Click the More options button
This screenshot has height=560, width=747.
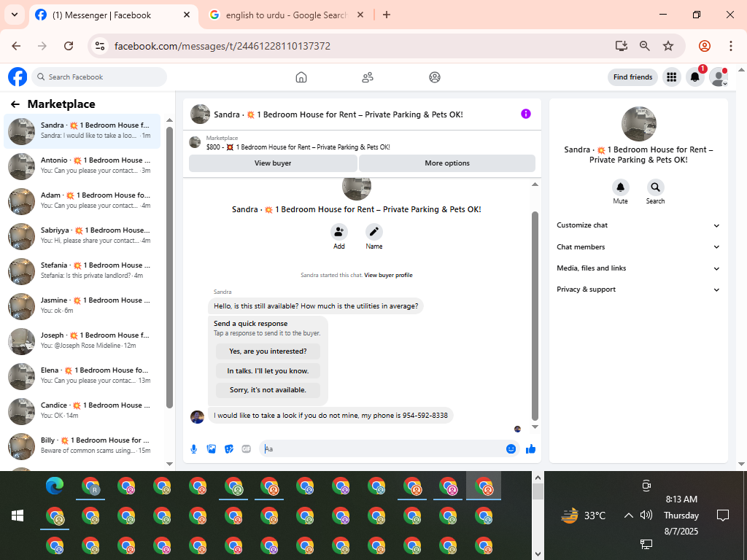(447, 163)
